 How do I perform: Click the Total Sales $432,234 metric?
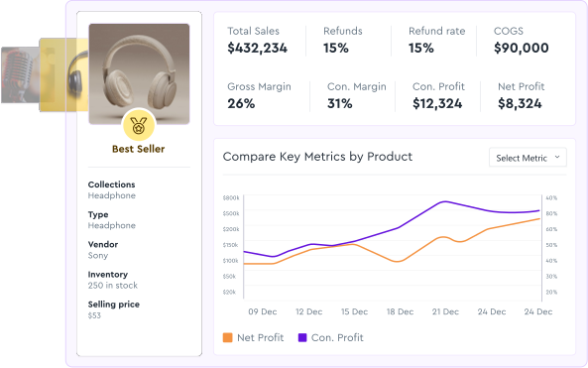pyautogui.click(x=257, y=40)
